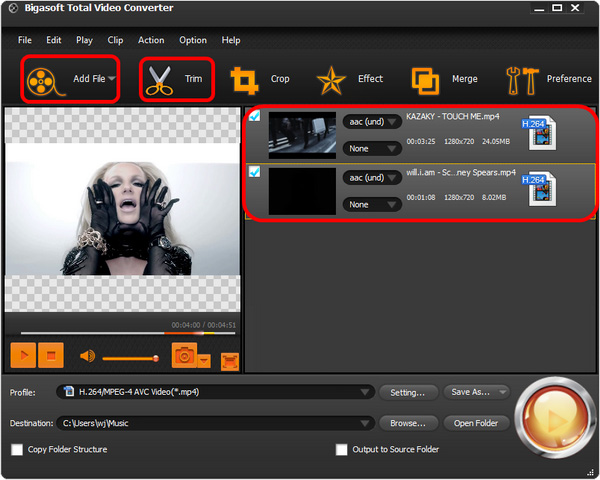Uncheck the will.i.am video checkbox
600x480 pixels.
254,171
